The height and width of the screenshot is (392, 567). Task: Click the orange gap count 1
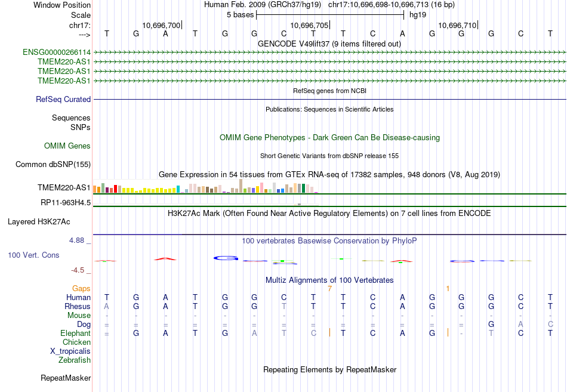[x=448, y=289]
